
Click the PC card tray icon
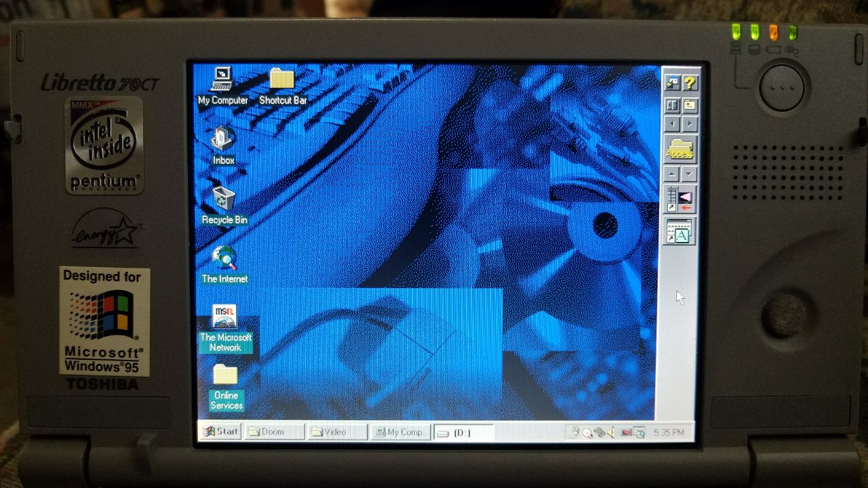pyautogui.click(x=599, y=432)
